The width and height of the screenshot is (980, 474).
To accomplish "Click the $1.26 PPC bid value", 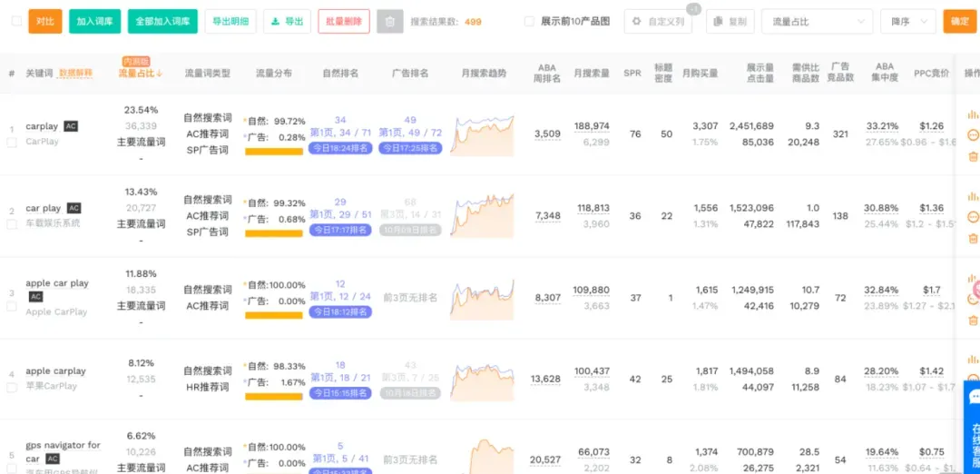I will point(931,126).
